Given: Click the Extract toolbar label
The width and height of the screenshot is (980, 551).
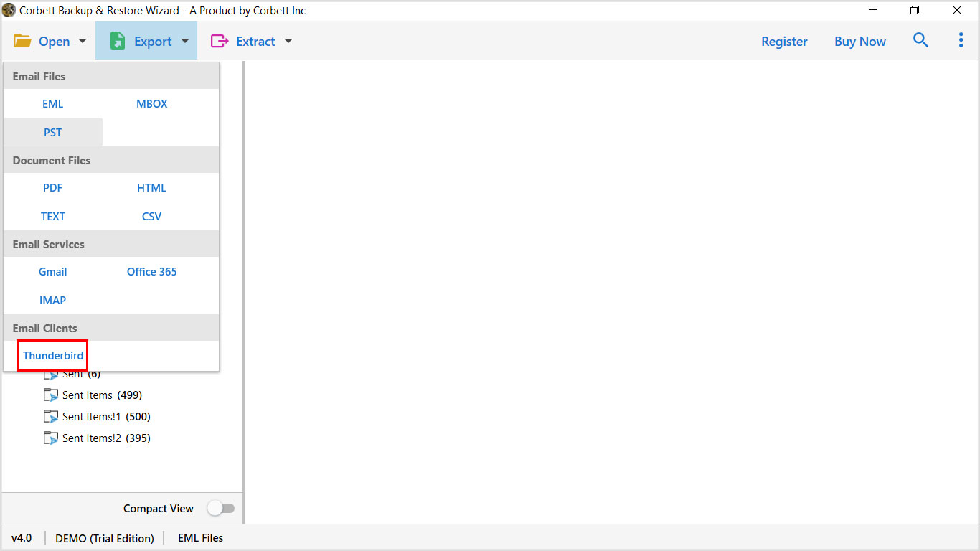Looking at the screenshot, I should [255, 42].
